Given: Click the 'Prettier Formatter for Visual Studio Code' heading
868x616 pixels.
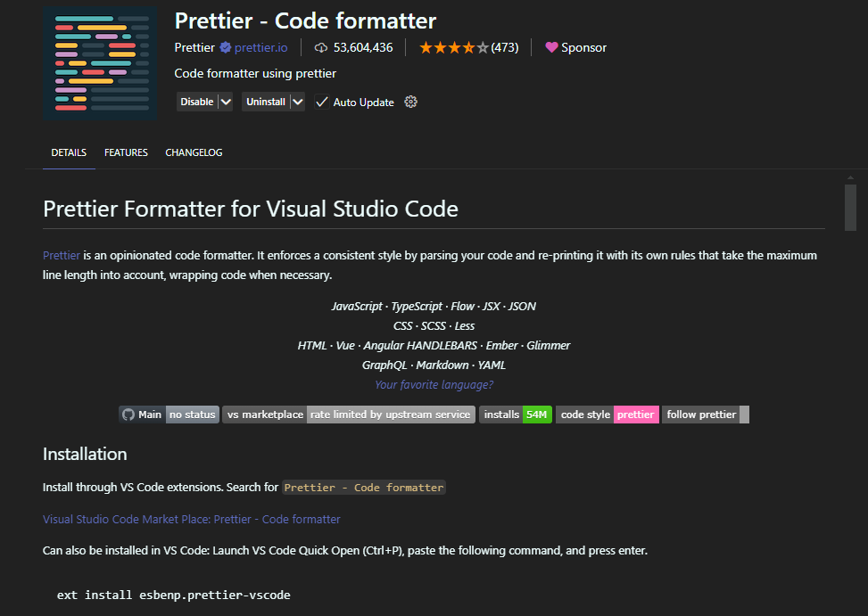Looking at the screenshot, I should 251,209.
